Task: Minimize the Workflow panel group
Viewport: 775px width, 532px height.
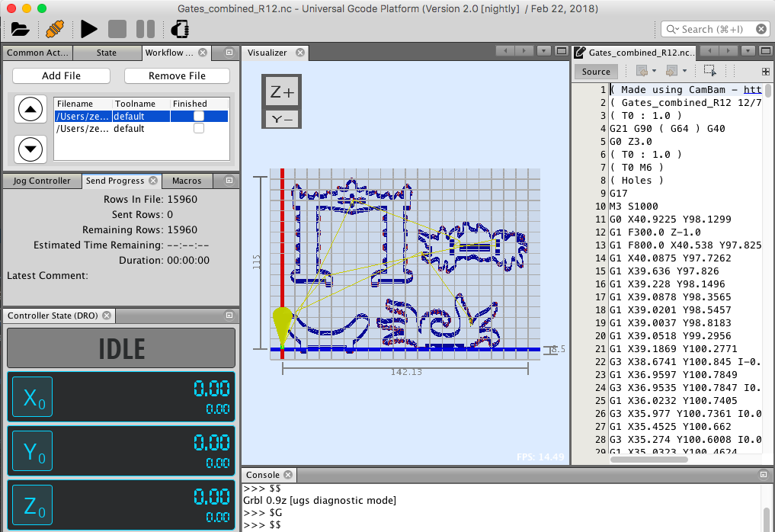Action: [x=229, y=52]
